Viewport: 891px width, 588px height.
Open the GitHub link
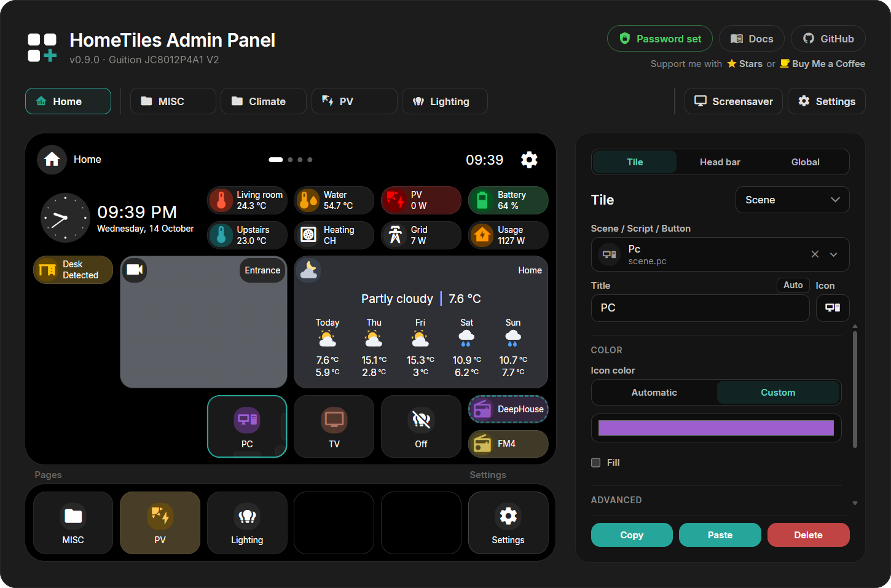tap(828, 39)
